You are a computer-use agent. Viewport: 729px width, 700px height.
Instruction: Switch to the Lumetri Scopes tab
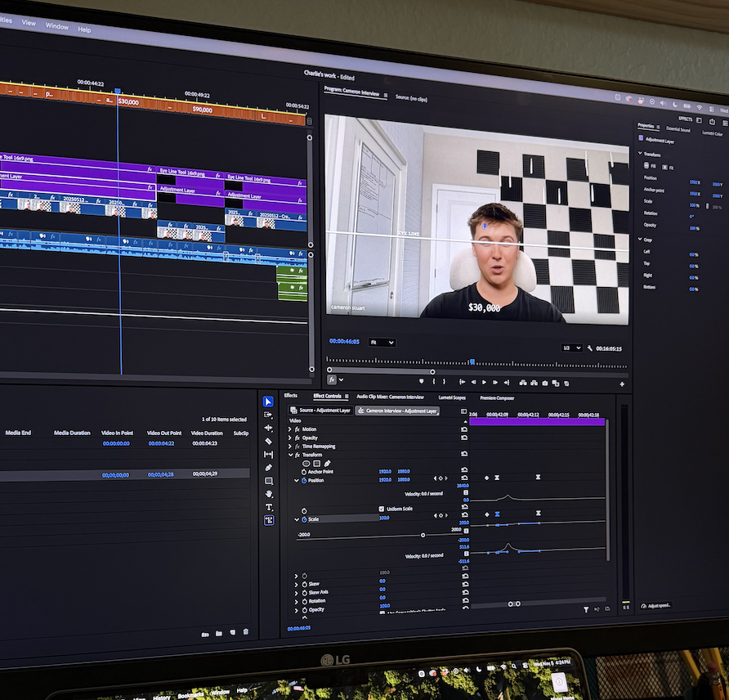452,397
